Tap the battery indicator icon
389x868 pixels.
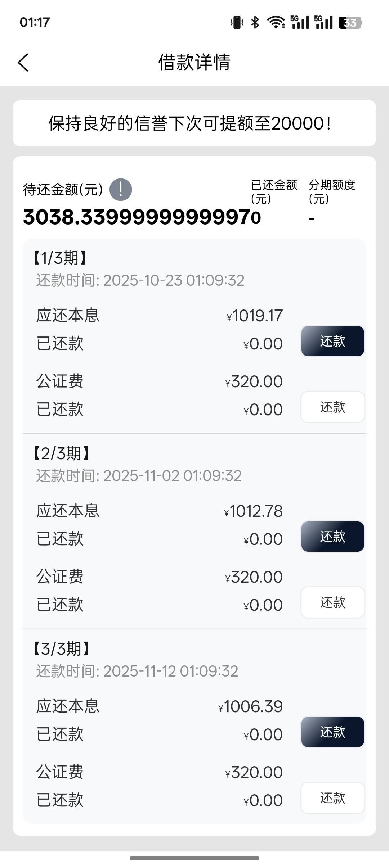[x=350, y=23]
